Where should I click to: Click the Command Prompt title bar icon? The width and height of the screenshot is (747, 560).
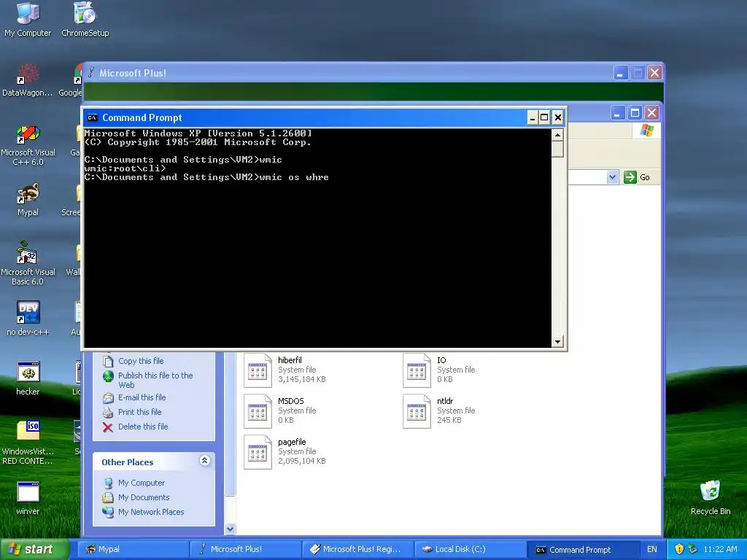(x=93, y=117)
